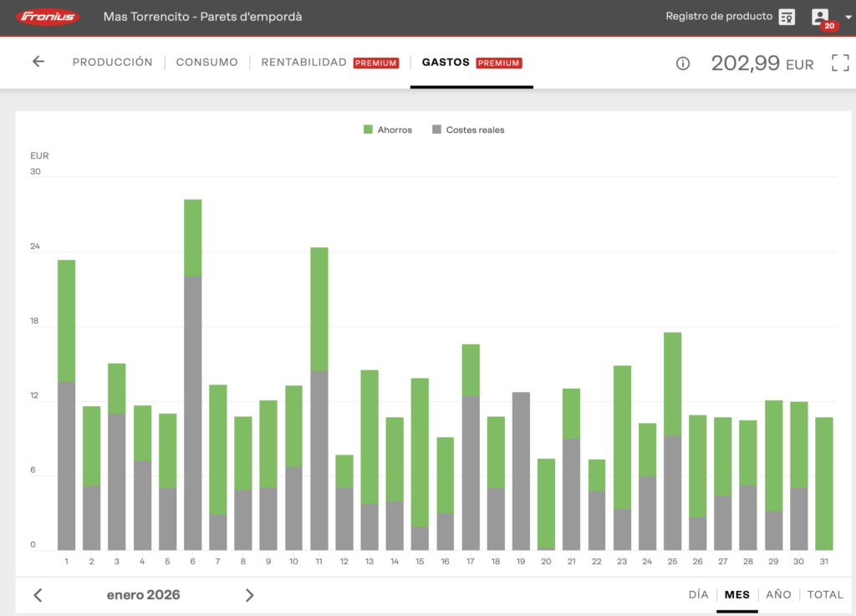The image size is (856, 616).
Task: Open Rentabilidad premium tab
Action: click(303, 63)
